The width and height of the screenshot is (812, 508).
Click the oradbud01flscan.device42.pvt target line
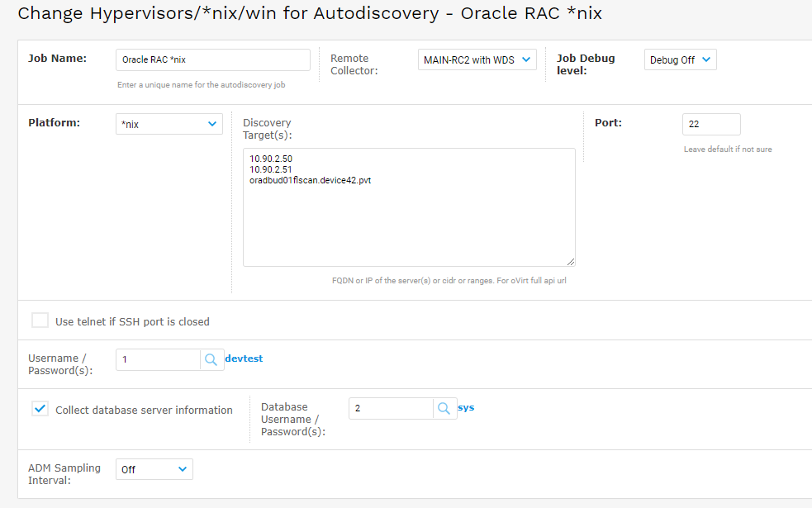pyautogui.click(x=311, y=180)
